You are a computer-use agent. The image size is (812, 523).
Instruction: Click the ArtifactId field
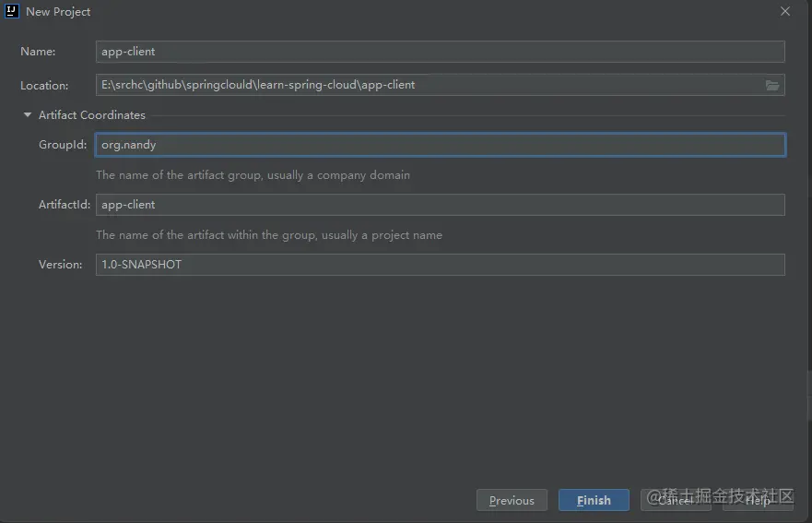coord(441,205)
